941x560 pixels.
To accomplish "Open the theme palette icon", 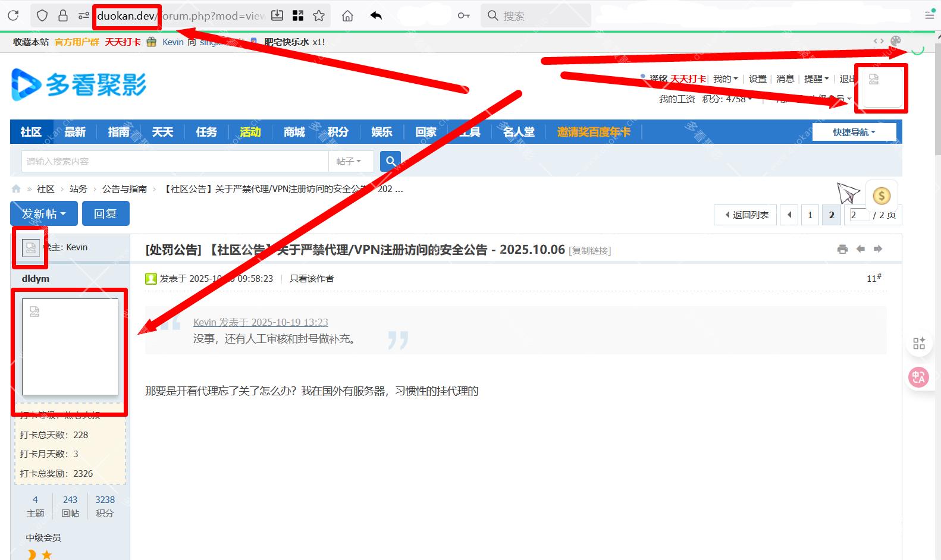I will point(896,41).
